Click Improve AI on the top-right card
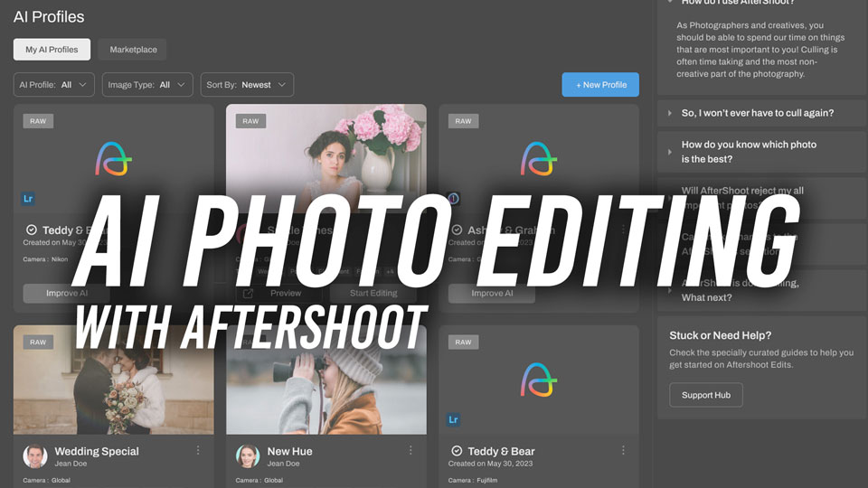This screenshot has width=868, height=488. click(x=492, y=293)
